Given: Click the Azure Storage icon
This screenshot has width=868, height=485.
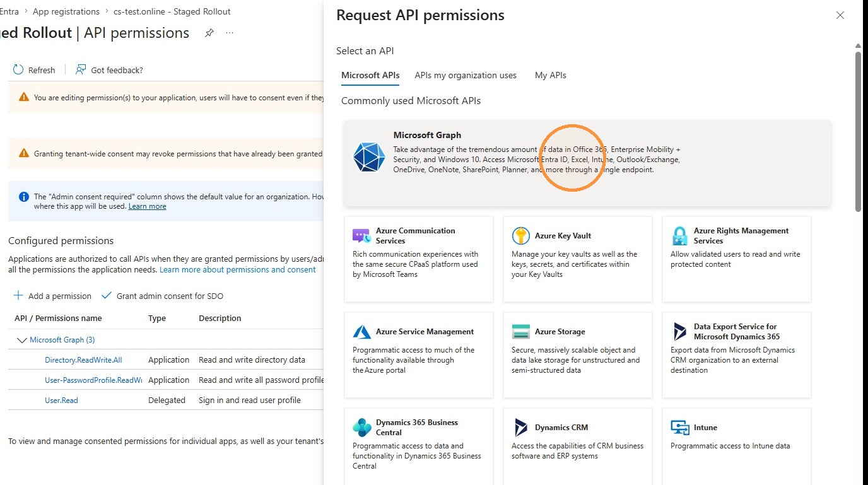Looking at the screenshot, I should click(520, 332).
